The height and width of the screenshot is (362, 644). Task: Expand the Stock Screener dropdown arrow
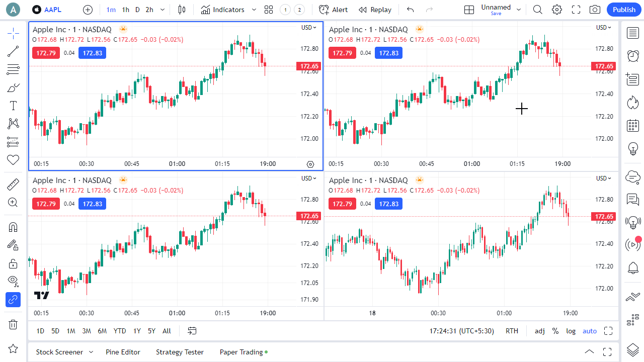pos(91,352)
